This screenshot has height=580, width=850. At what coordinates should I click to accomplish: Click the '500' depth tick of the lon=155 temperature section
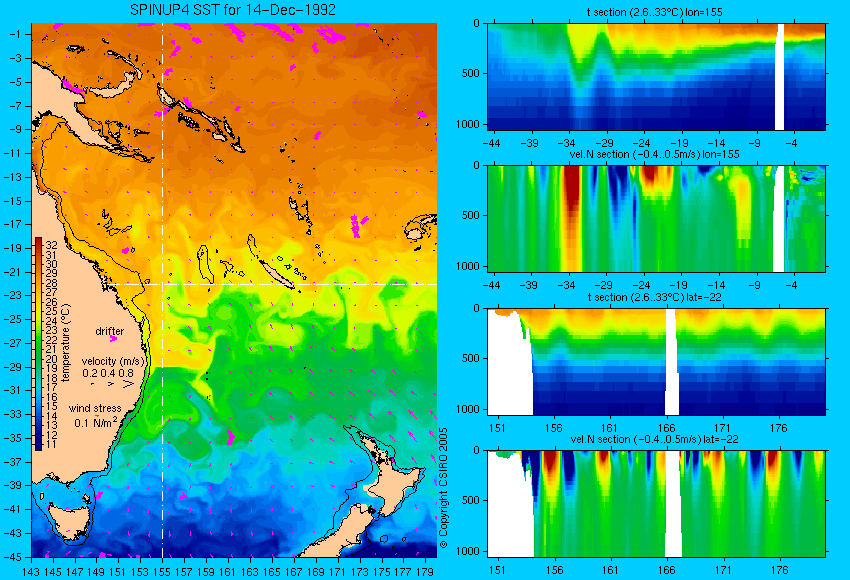pyautogui.click(x=471, y=73)
